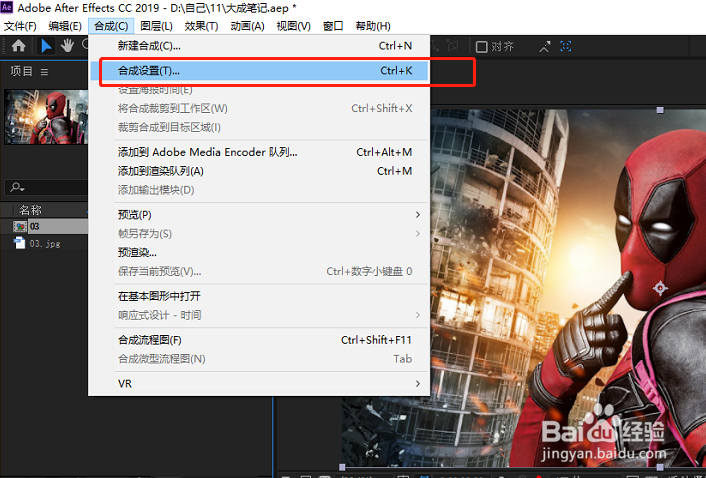The width and height of the screenshot is (706, 478).
Task: Click the Home icon in toolbar
Action: tap(18, 45)
